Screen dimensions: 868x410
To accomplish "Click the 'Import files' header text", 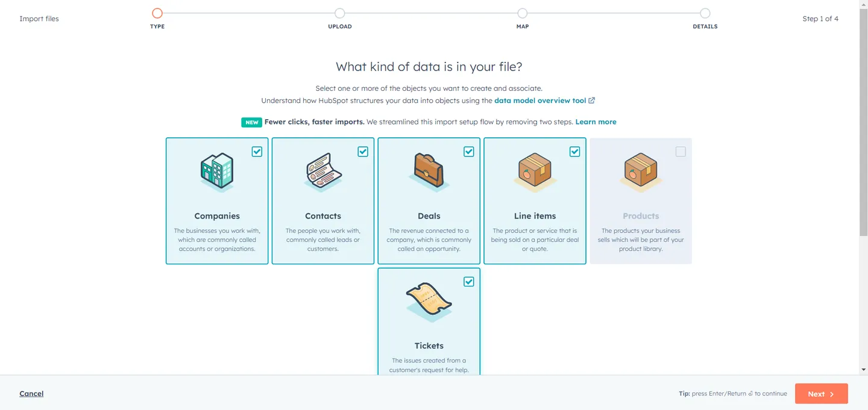I will click(x=39, y=19).
